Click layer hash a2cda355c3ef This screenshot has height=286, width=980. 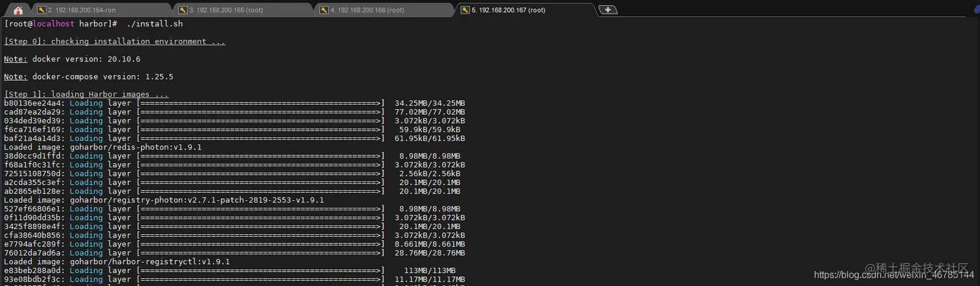tap(32, 182)
